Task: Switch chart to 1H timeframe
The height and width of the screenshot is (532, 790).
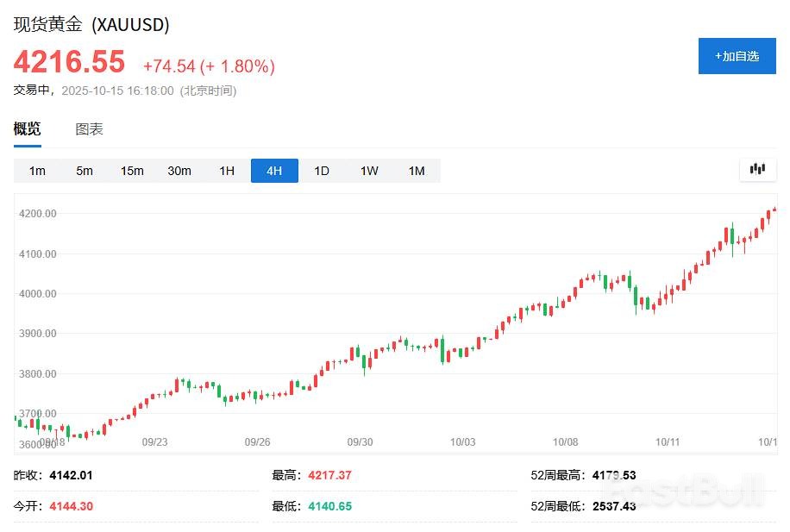Action: coord(226,171)
